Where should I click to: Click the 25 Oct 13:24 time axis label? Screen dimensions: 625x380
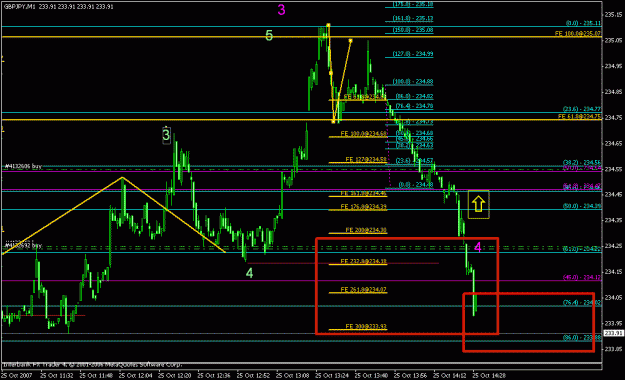tap(332, 376)
